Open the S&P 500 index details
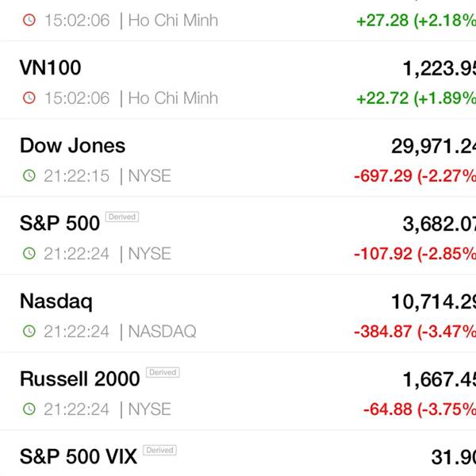 [238, 236]
